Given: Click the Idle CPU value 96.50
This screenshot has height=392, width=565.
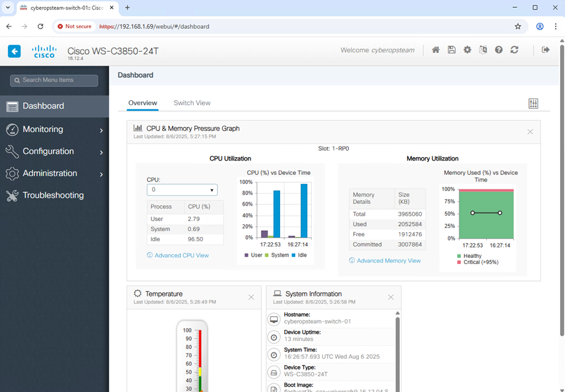Looking at the screenshot, I should point(195,239).
